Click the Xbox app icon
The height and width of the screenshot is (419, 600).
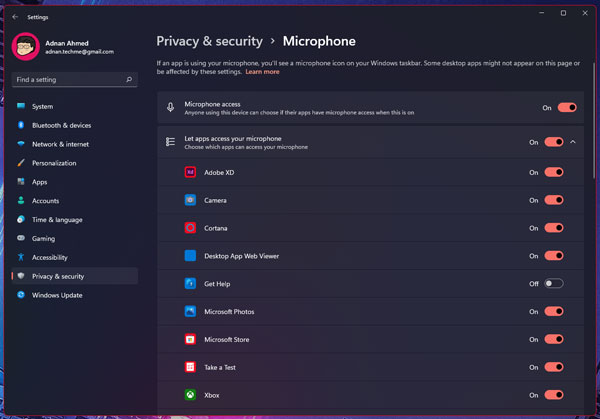tap(190, 395)
